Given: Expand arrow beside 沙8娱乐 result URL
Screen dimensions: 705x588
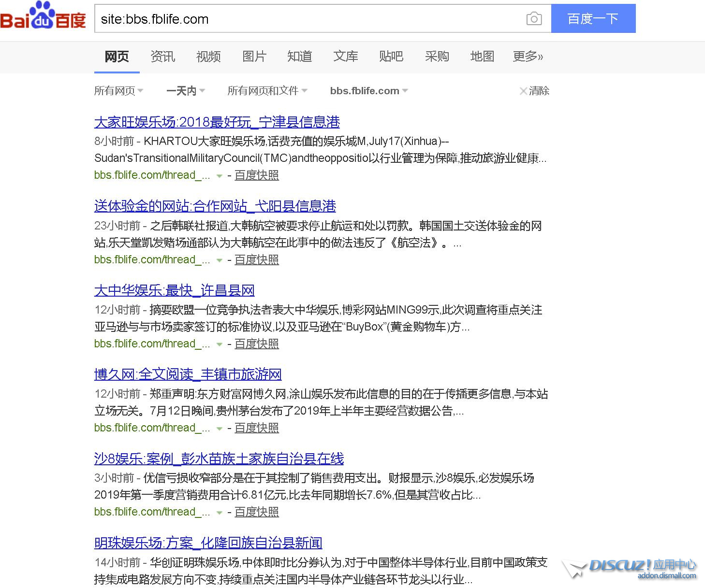Looking at the screenshot, I should tap(220, 513).
